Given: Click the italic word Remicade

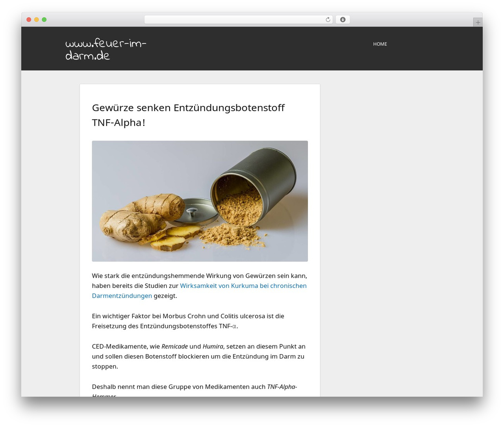Looking at the screenshot, I should coord(174,346).
